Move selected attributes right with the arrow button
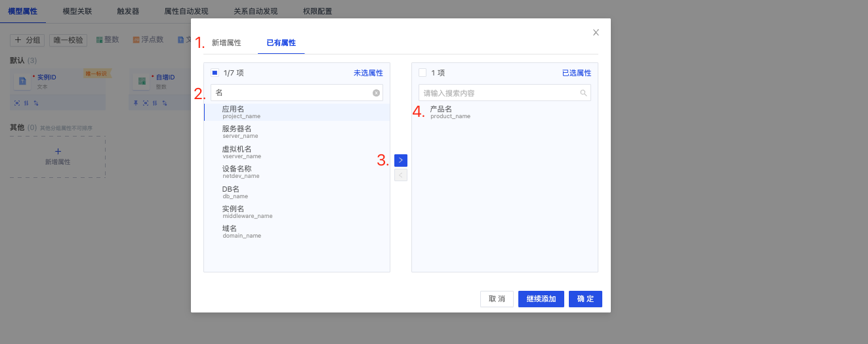Image resolution: width=868 pixels, height=344 pixels. tap(401, 160)
